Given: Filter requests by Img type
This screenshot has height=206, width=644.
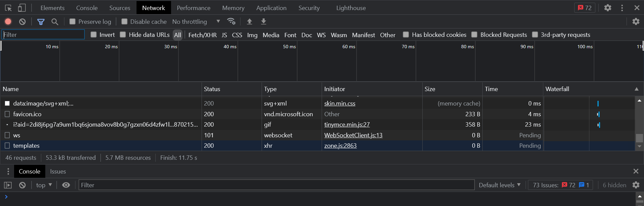Looking at the screenshot, I should [x=252, y=35].
